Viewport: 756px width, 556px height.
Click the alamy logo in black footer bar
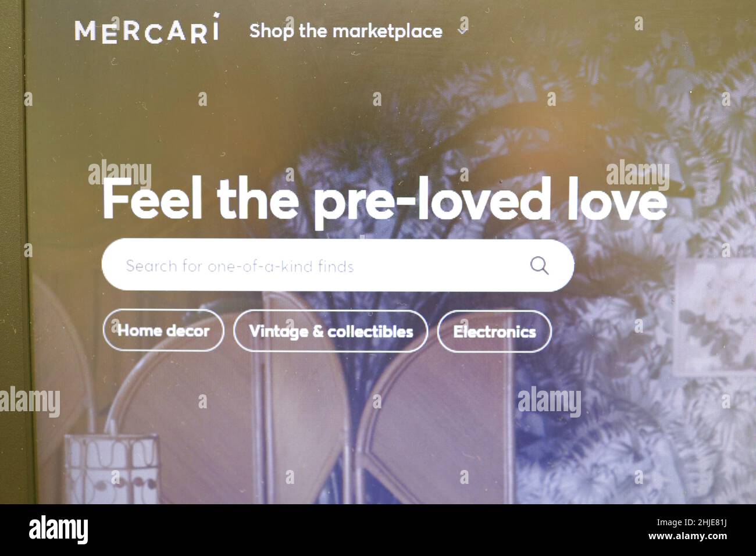coord(59,530)
